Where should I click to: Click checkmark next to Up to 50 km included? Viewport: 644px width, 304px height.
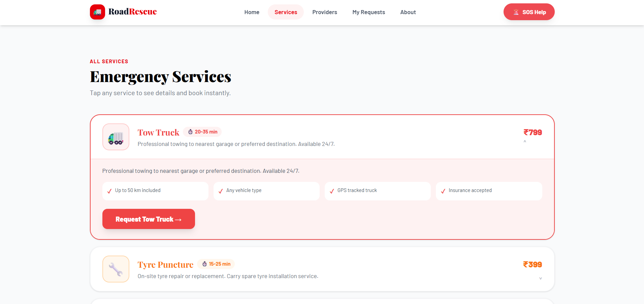coord(109,191)
